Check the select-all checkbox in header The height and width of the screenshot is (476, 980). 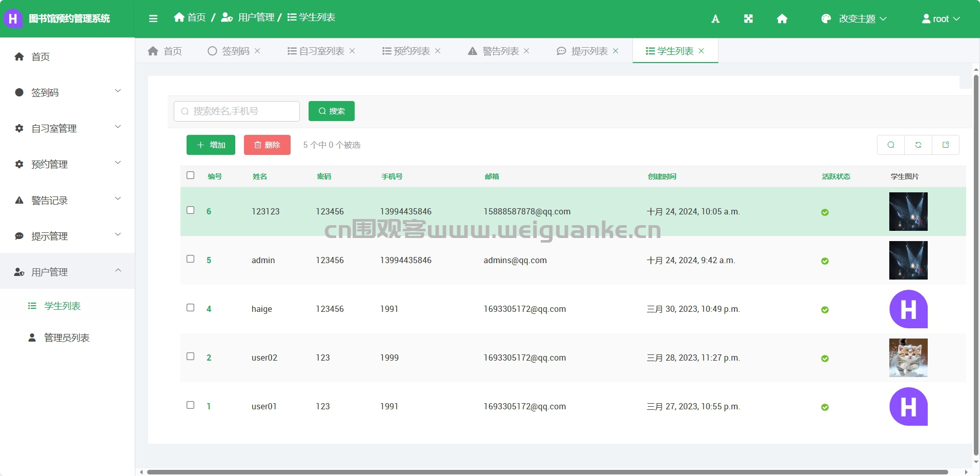[191, 175]
